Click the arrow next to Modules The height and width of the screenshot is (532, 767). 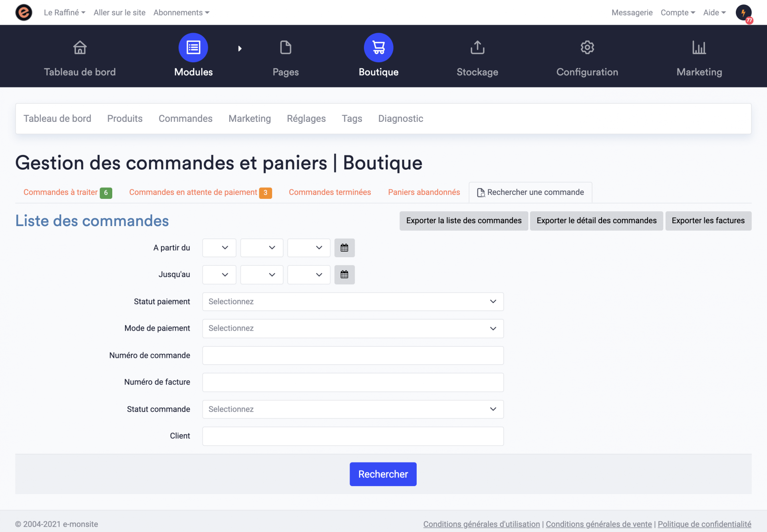[240, 48]
